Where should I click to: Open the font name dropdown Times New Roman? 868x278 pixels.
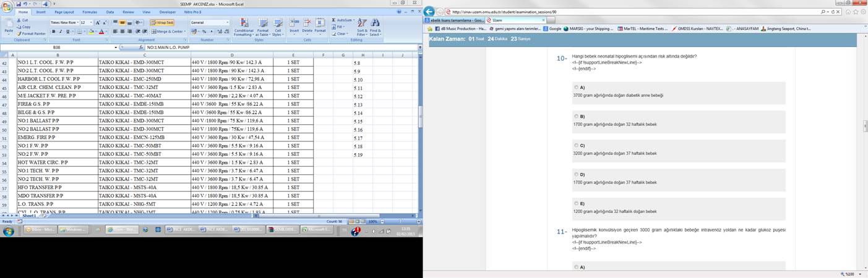(x=78, y=23)
